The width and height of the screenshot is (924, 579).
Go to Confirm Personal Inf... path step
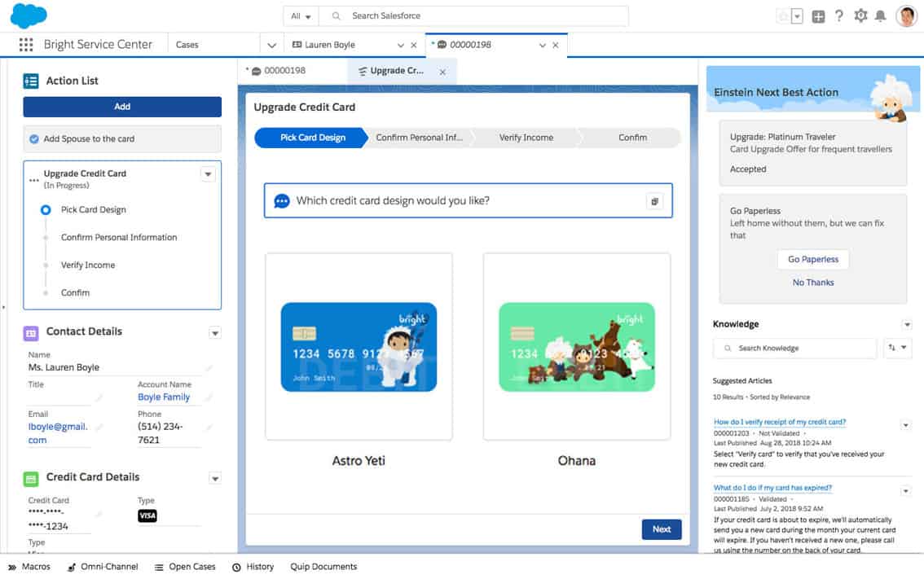[419, 138]
